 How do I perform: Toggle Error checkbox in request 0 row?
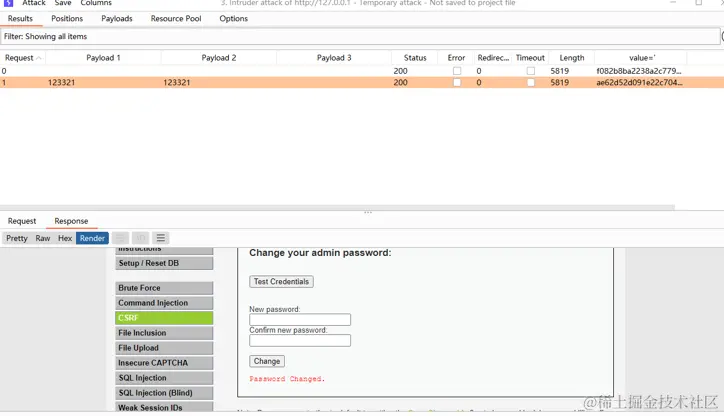(457, 71)
